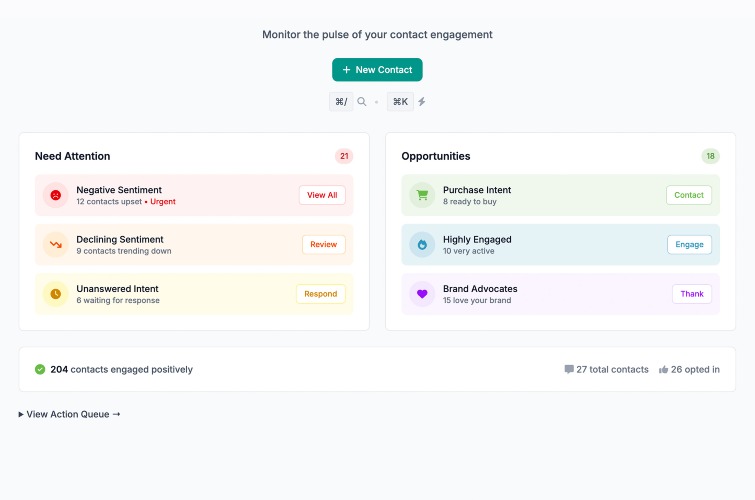755x500 pixels.
Task: Click the Brand Advocates purple heart icon
Action: 422,294
